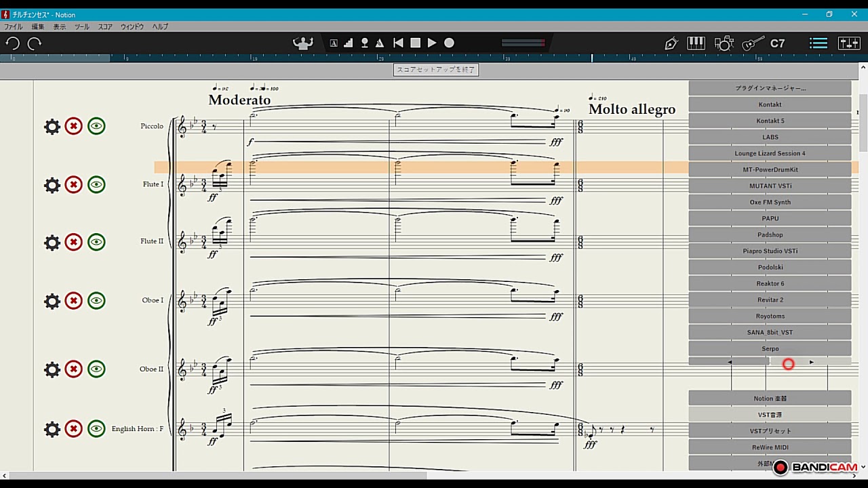
Task: Delete the Oboe II staff
Action: [74, 369]
